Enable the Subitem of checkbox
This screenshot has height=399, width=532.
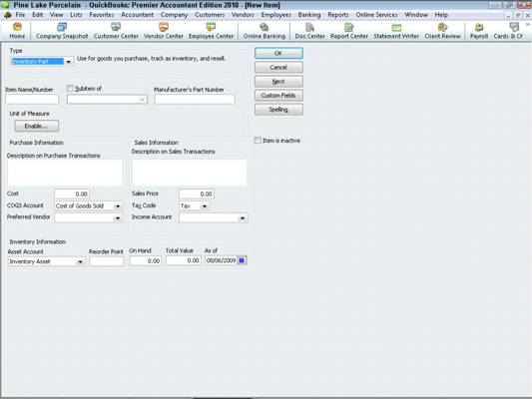70,89
